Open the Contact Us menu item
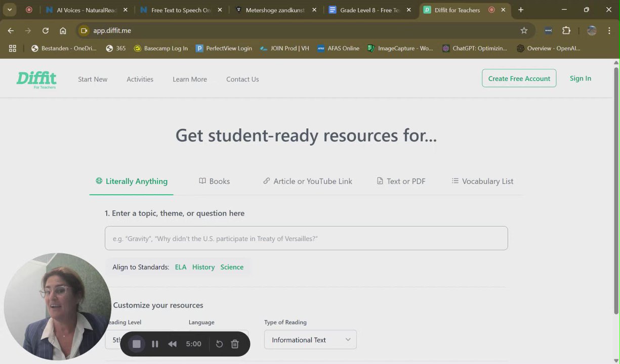Screen dimensions: 620x364 [x=242, y=79]
